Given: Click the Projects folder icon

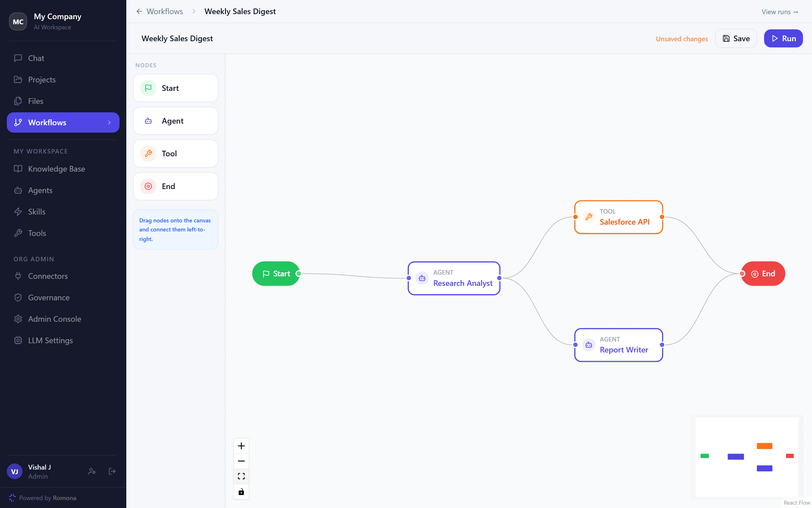Looking at the screenshot, I should pyautogui.click(x=18, y=80).
